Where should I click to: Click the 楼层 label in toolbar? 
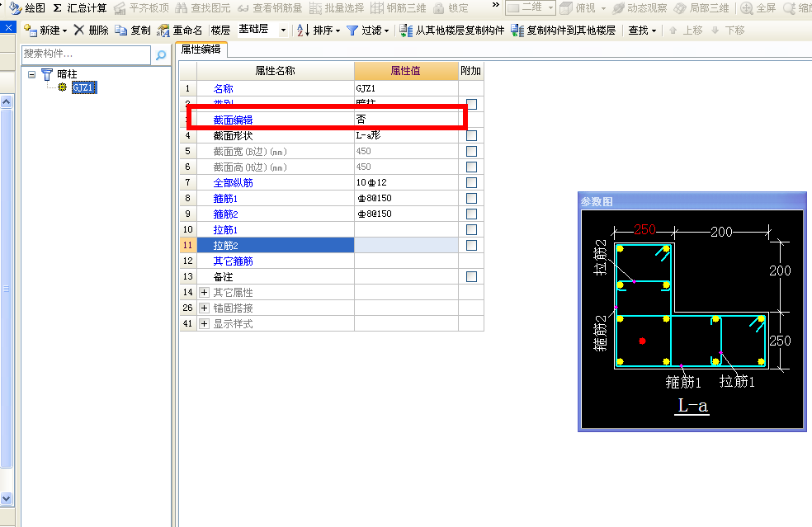(220, 30)
